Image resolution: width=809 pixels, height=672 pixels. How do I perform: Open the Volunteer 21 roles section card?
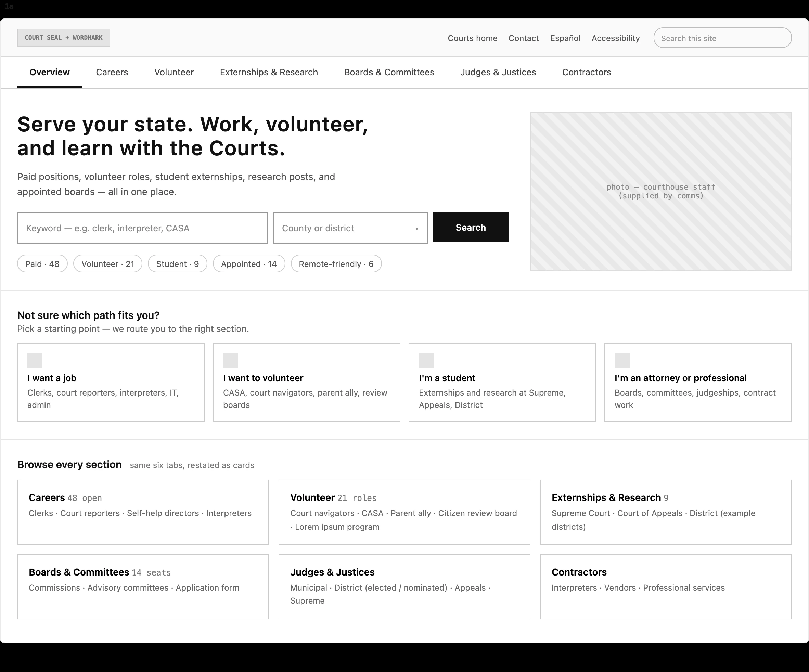pyautogui.click(x=404, y=512)
